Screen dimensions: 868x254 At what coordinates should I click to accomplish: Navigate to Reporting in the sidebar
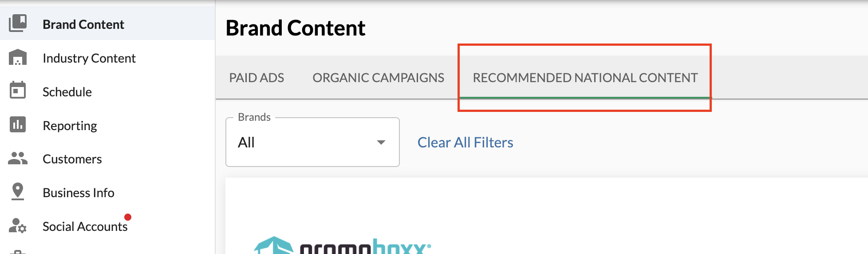(x=70, y=126)
